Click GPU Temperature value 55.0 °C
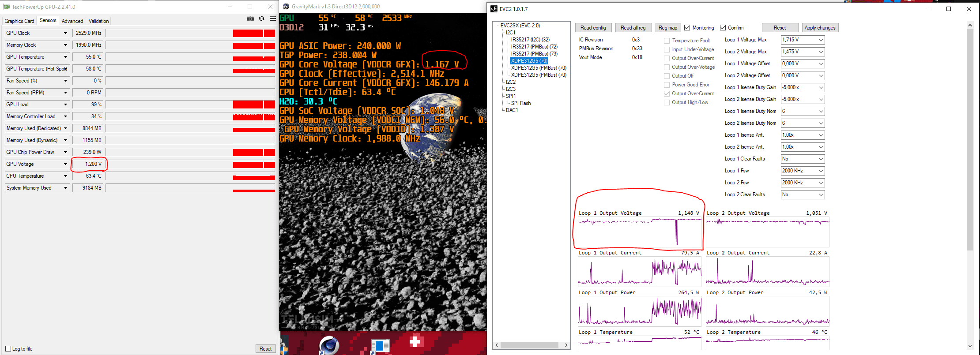 88,57
